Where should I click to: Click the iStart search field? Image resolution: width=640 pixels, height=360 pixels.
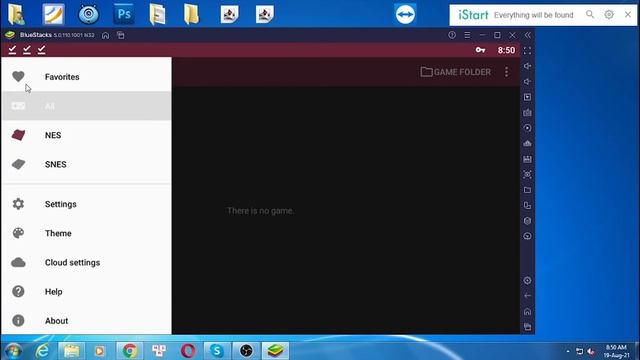534,15
